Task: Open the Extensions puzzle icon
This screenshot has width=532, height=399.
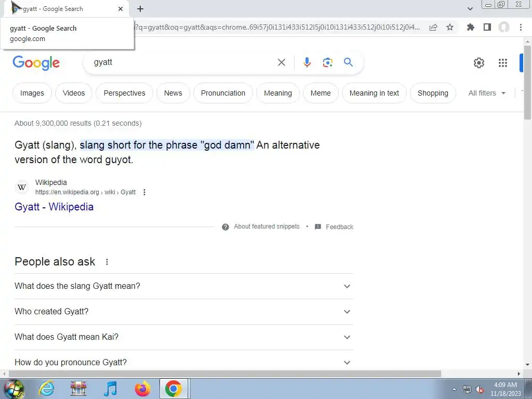Action: (471, 27)
